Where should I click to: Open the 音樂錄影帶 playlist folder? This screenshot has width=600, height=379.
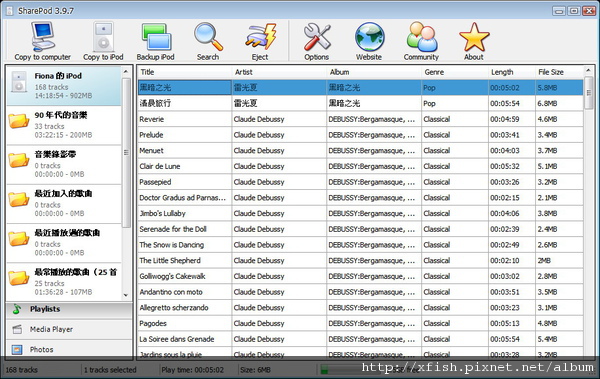[64, 164]
